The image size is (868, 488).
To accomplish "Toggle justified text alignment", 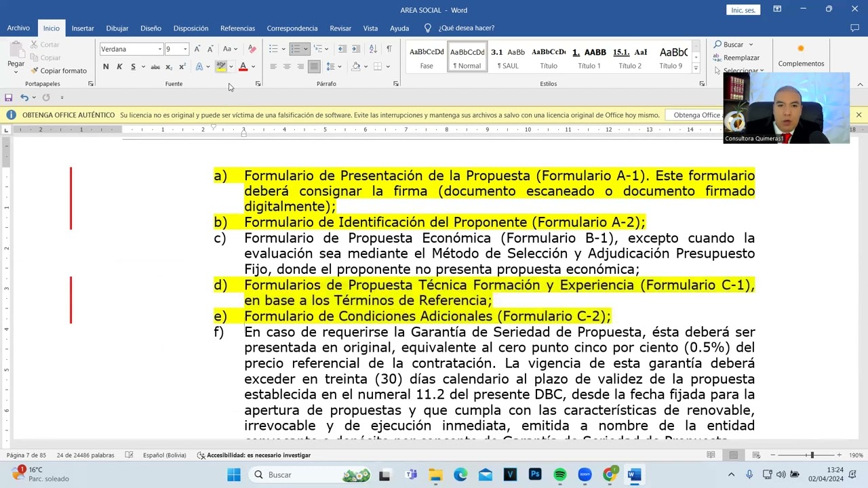I will tap(314, 66).
